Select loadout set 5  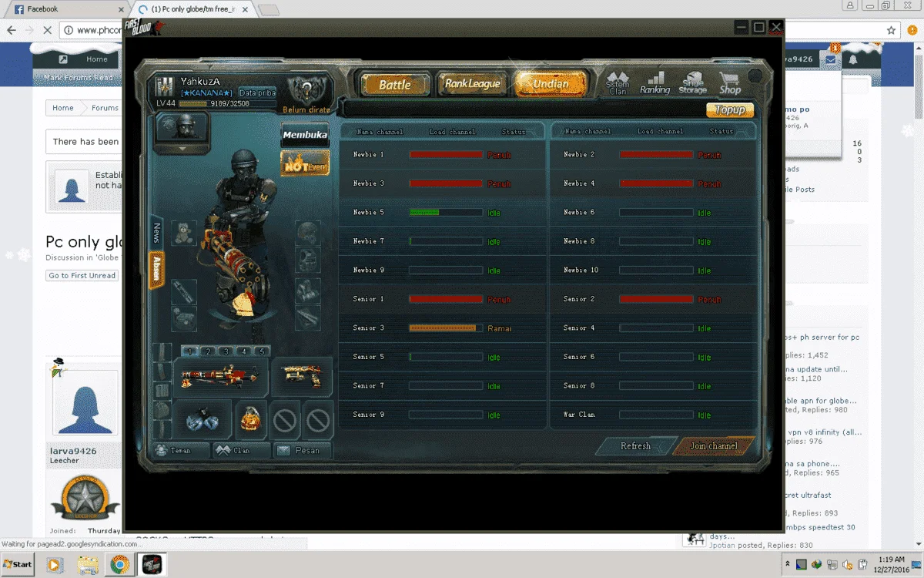click(x=261, y=351)
